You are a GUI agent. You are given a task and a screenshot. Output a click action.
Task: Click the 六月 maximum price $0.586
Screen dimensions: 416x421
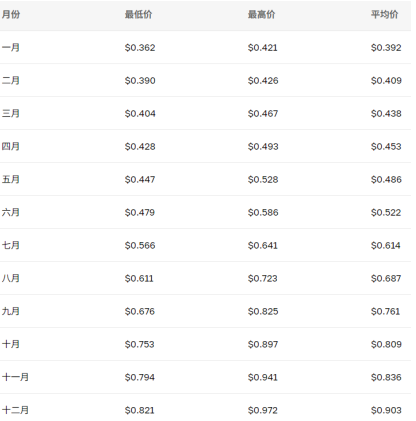[263, 212]
